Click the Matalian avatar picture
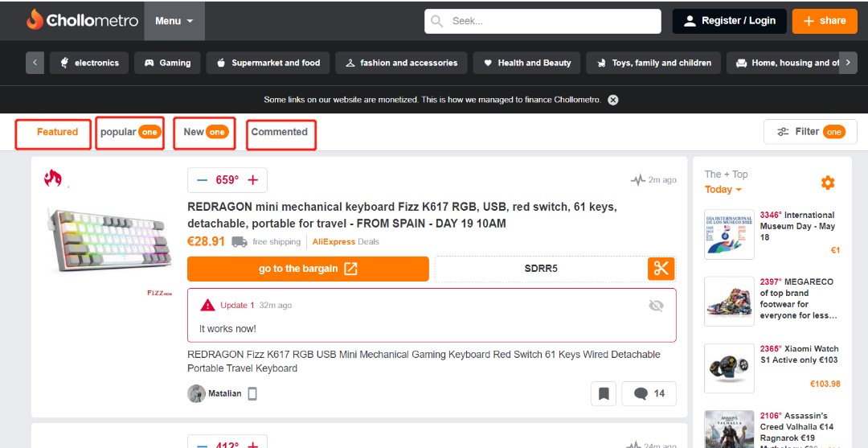Viewport: 868px width, 448px height. 197,394
